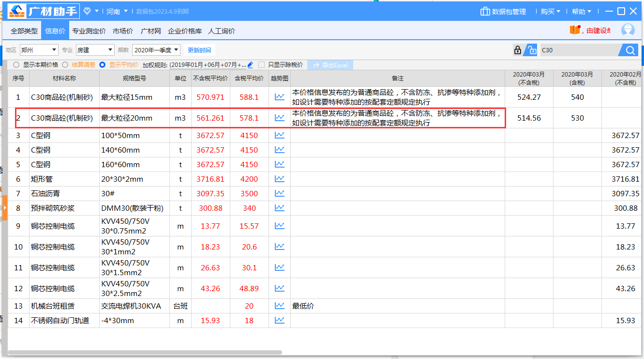Switch to 广材网 tab
Screen dimensions: 644x359
[x=150, y=31]
